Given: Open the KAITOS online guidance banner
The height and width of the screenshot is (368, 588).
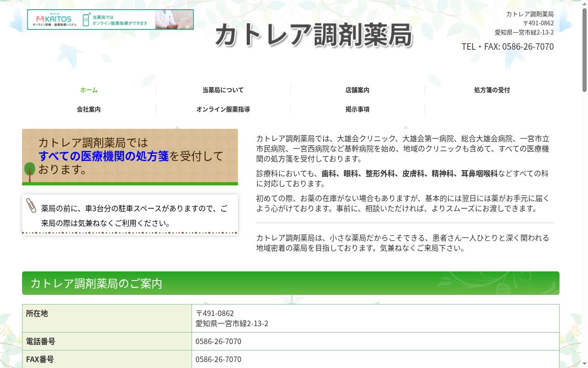Looking at the screenshot, I should (110, 19).
